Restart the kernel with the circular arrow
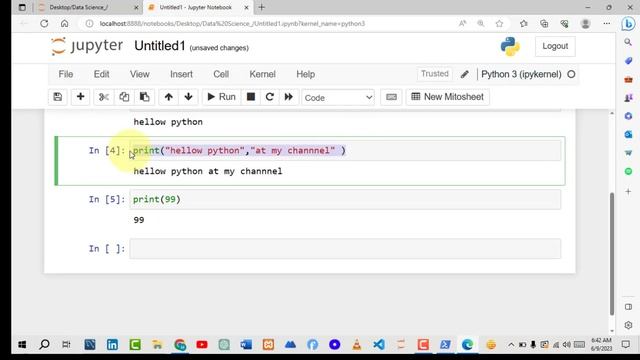 [x=269, y=97]
